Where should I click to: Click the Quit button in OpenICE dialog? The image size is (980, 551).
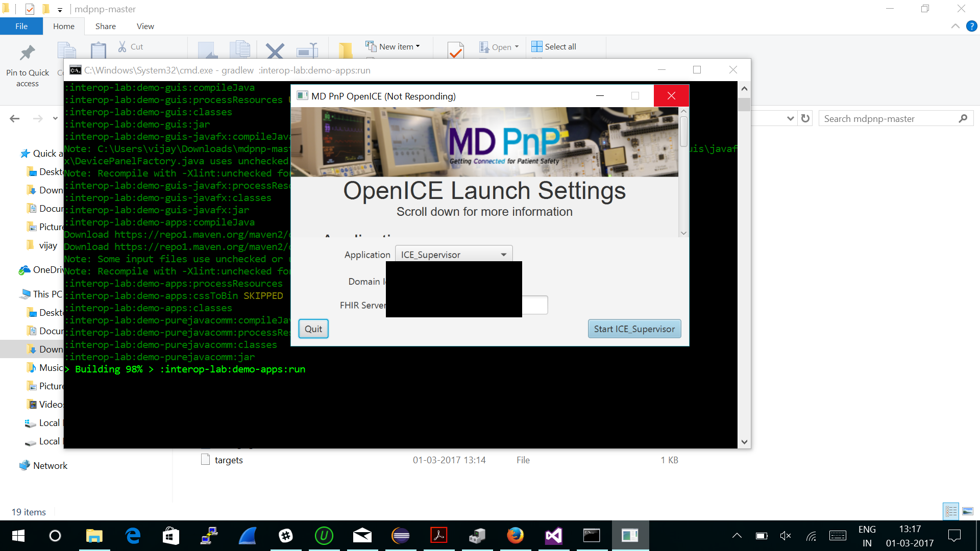[313, 329]
